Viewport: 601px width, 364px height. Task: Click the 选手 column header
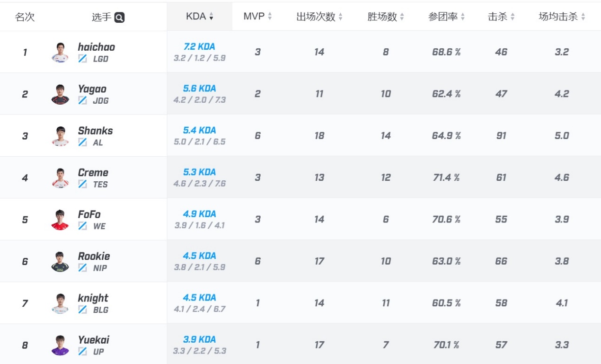[x=102, y=18]
